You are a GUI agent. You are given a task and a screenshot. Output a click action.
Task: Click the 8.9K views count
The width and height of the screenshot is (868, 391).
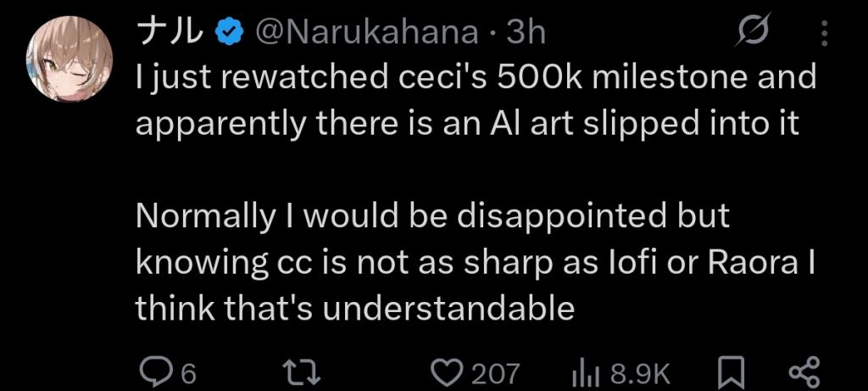(x=640, y=371)
